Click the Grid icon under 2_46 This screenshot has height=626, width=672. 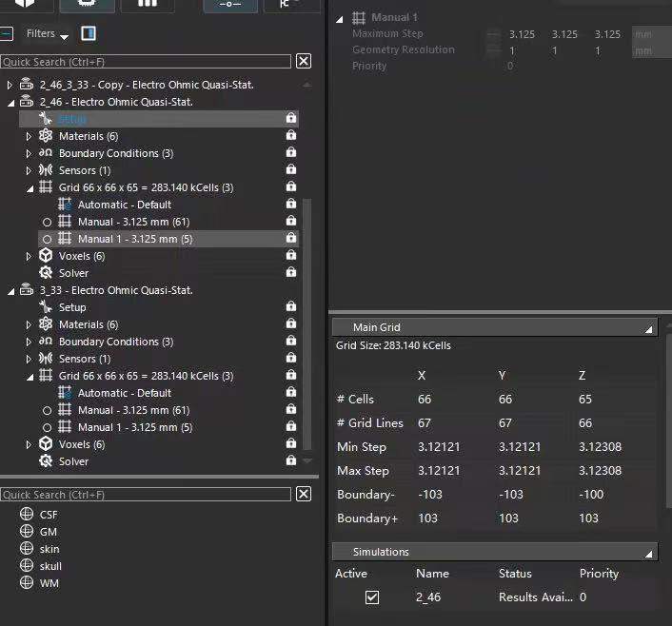[46, 186]
